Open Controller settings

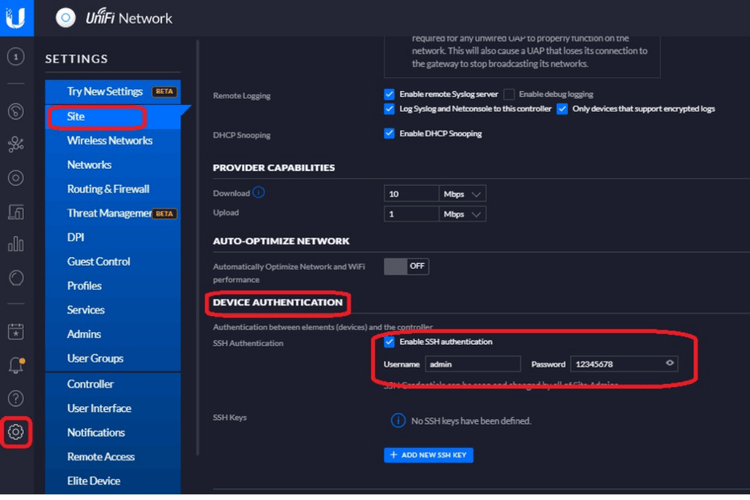(113, 384)
